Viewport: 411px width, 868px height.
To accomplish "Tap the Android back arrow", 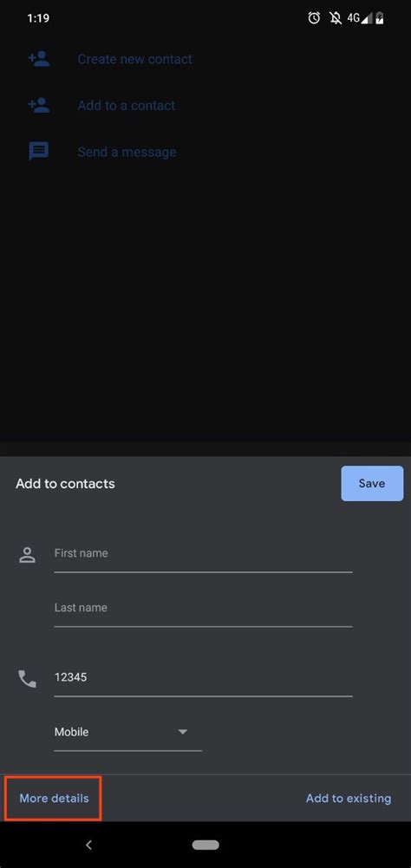I will click(88, 845).
